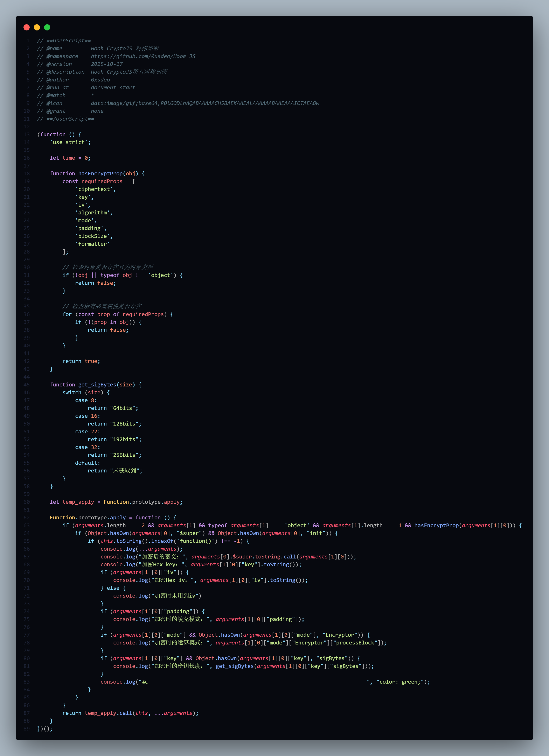
Task: Click the get_sigBytes function name definition
Action: pos(97,385)
